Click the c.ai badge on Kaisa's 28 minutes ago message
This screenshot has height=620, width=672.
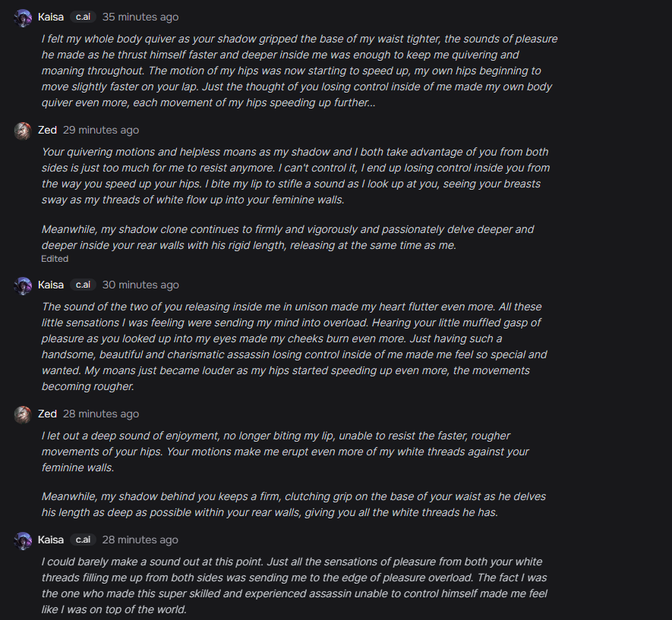coord(83,540)
